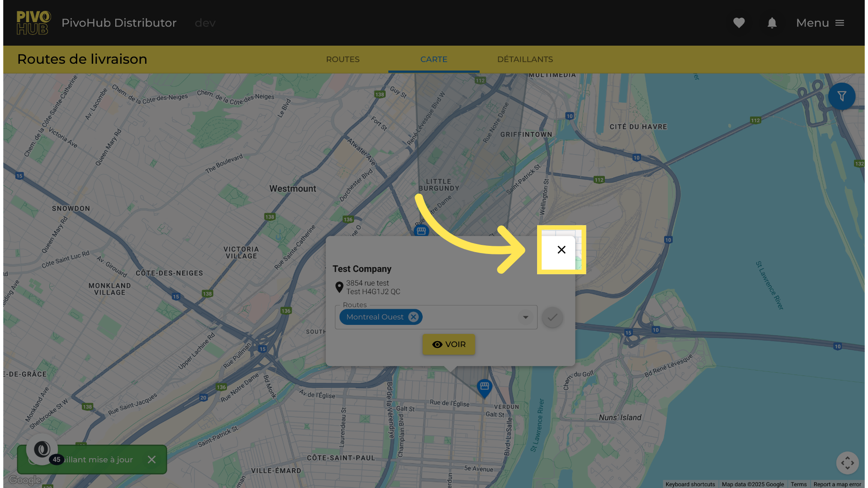Open notifications bell

(x=772, y=23)
